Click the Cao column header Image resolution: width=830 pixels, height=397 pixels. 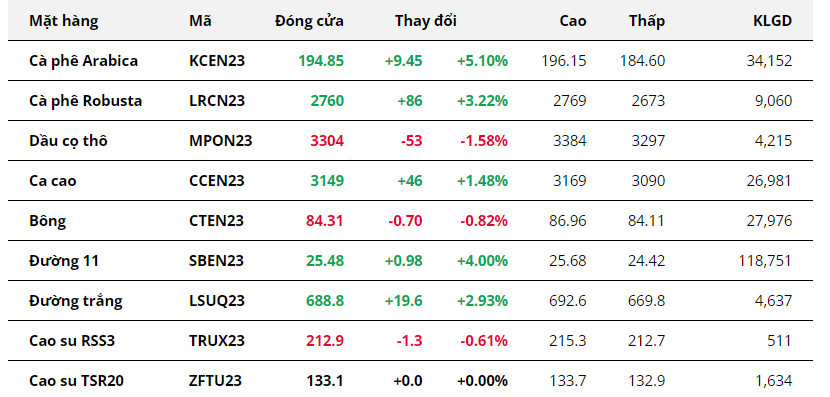[573, 21]
